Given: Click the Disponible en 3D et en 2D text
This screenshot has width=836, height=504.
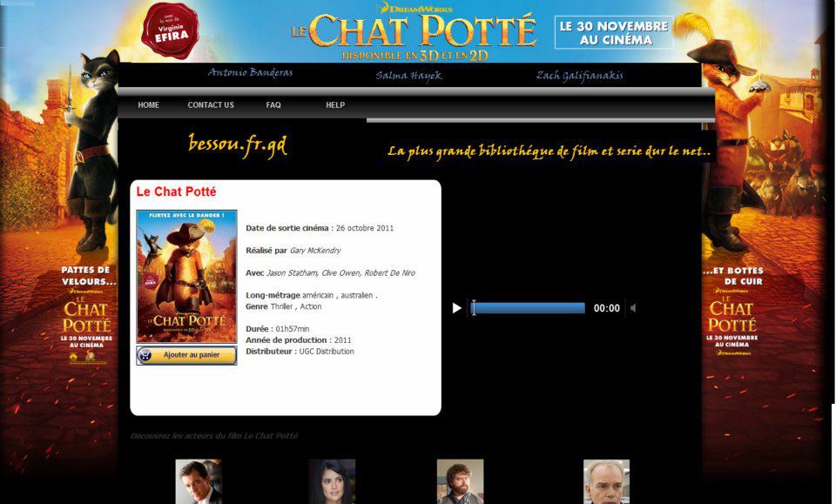Looking at the screenshot, I should [415, 56].
